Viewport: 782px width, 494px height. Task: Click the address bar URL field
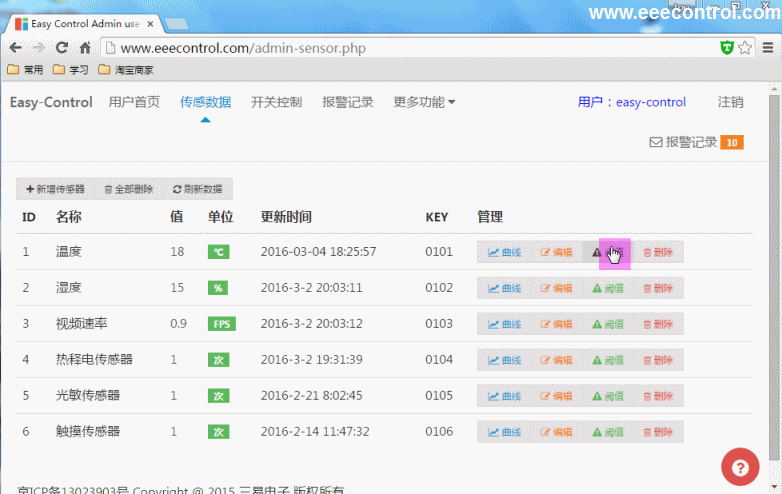click(400, 47)
